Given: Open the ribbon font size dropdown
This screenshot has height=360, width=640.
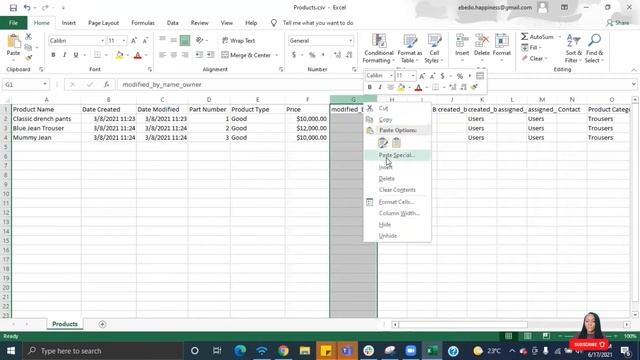Looking at the screenshot, I should pyautogui.click(x=124, y=41).
